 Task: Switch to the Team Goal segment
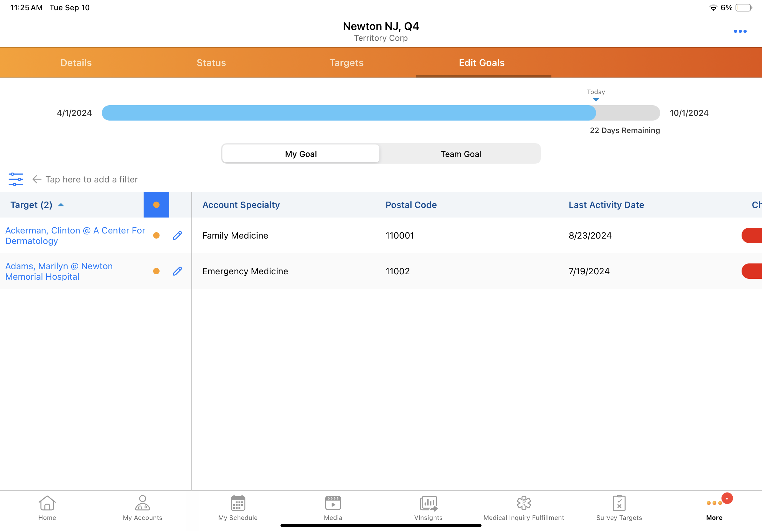[x=460, y=154]
